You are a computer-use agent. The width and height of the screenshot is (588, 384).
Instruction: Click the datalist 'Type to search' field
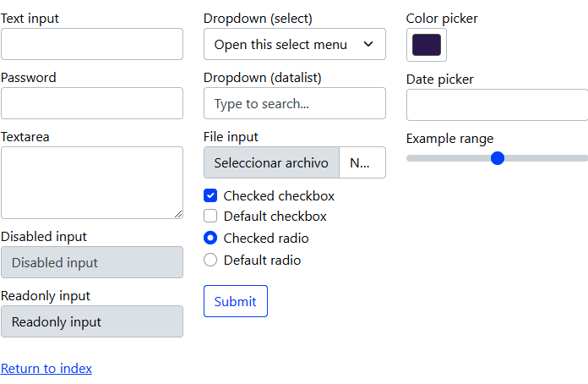(x=294, y=104)
